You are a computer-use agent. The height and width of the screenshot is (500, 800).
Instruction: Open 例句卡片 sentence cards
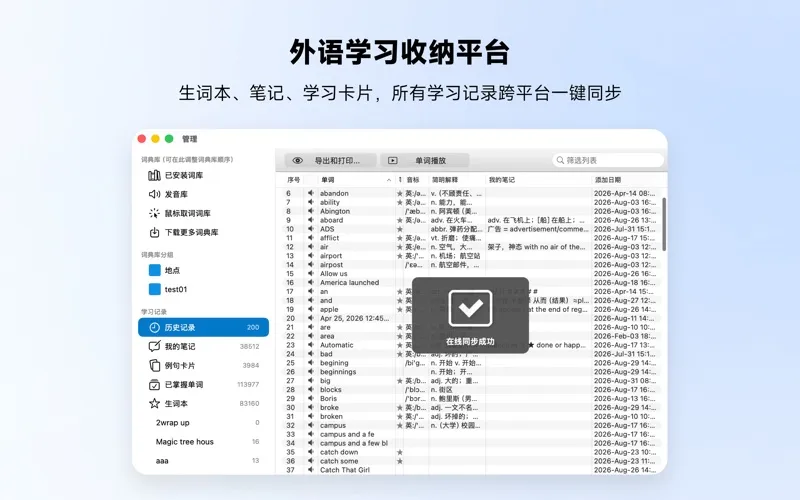[x=203, y=365]
